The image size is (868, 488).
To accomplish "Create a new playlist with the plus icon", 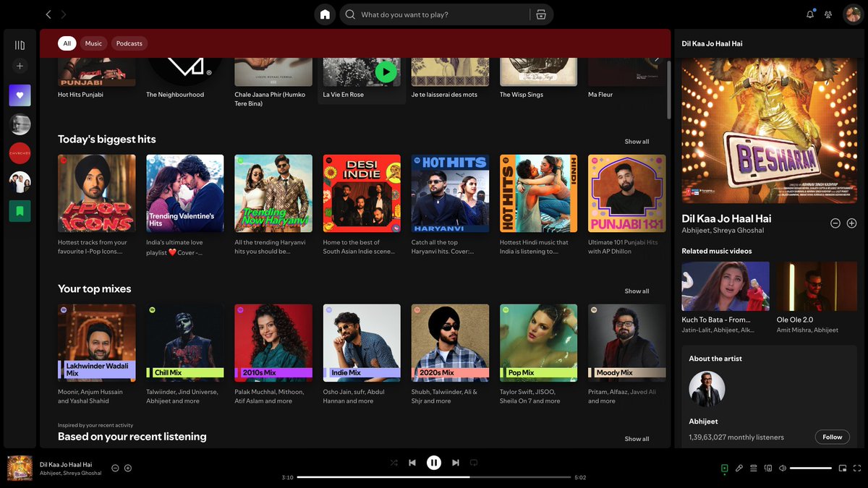I will click(x=20, y=66).
